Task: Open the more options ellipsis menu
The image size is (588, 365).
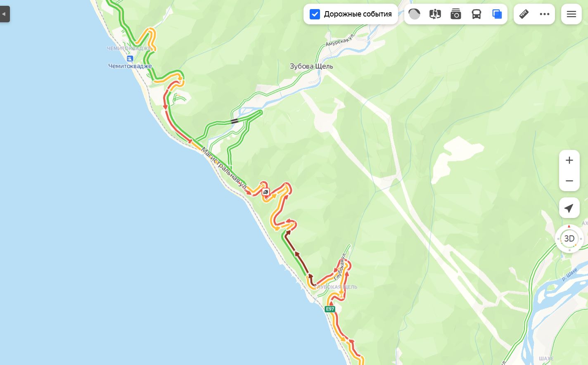Action: [x=545, y=14]
